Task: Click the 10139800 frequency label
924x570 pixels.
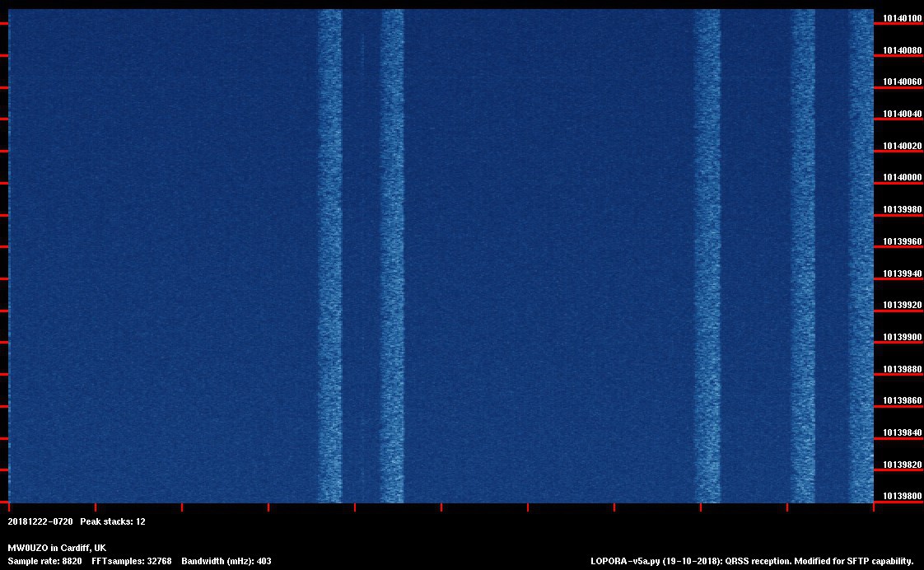Action: (902, 497)
